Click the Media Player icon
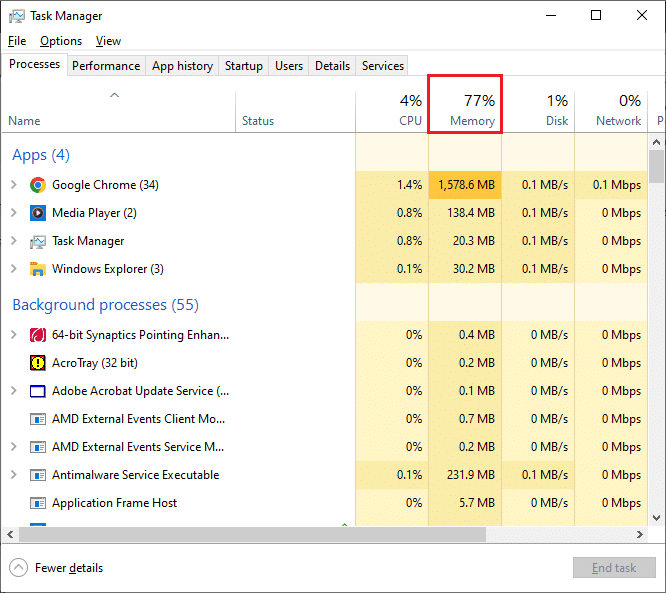 click(x=38, y=213)
